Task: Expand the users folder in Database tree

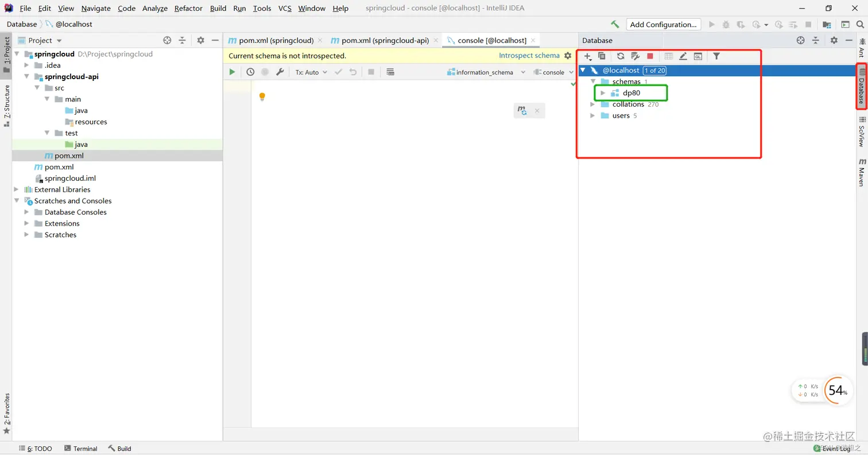Action: (x=592, y=116)
